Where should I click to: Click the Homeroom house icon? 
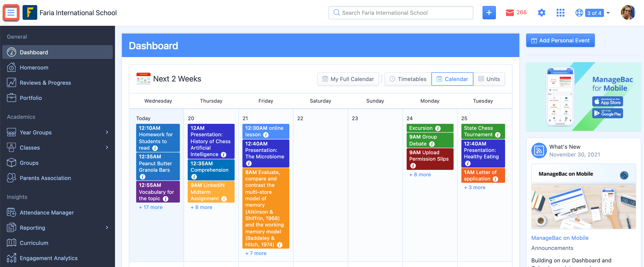coord(11,67)
